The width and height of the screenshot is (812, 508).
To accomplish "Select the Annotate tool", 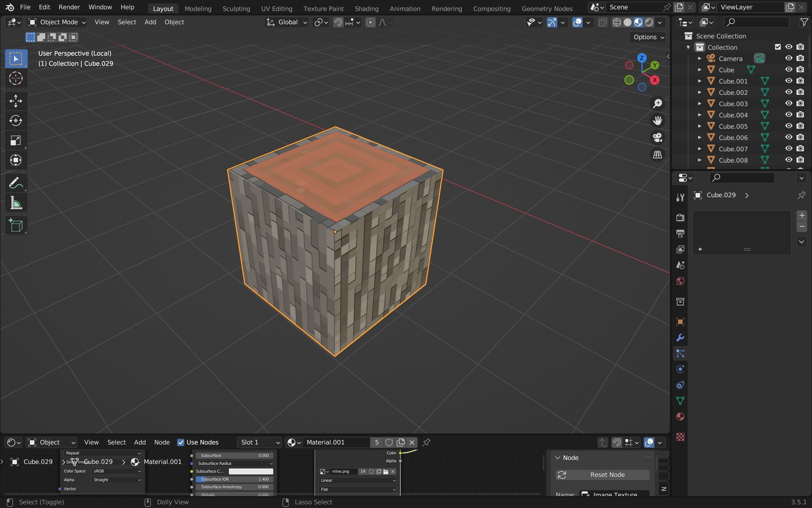I will [x=16, y=183].
